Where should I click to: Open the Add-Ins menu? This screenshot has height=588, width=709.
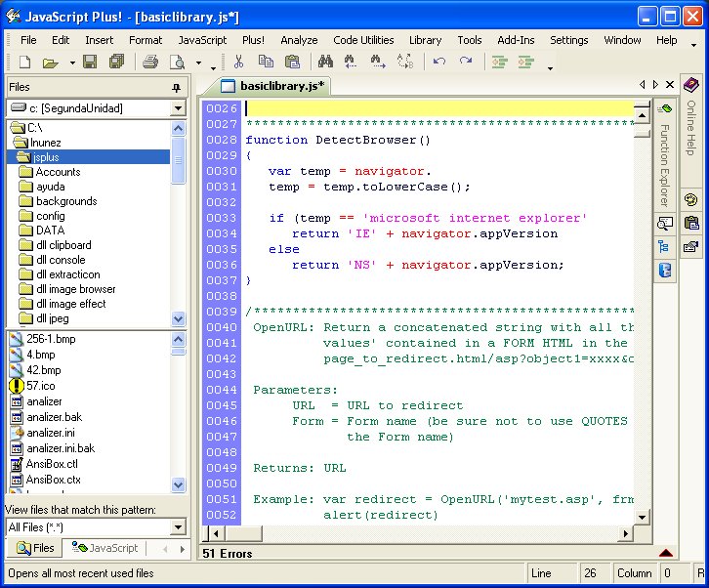click(516, 40)
